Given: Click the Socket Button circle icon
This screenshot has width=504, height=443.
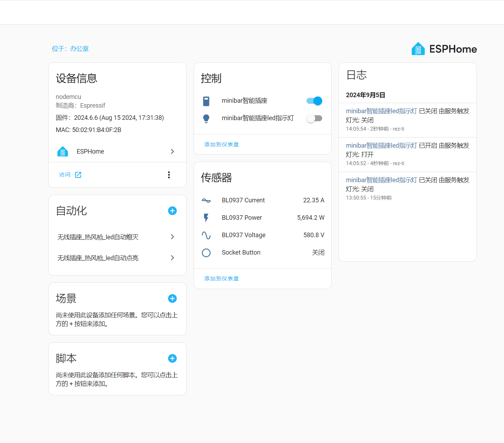Looking at the screenshot, I should click(206, 252).
